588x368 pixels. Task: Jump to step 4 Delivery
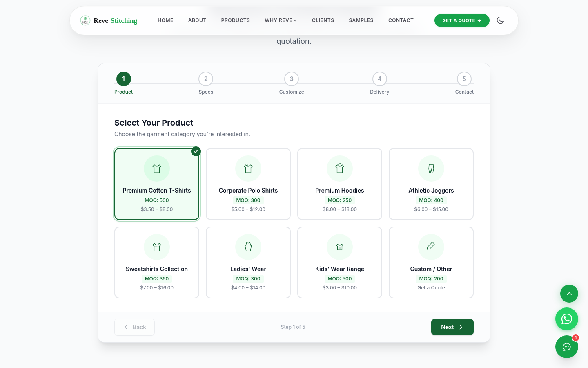pos(380,83)
